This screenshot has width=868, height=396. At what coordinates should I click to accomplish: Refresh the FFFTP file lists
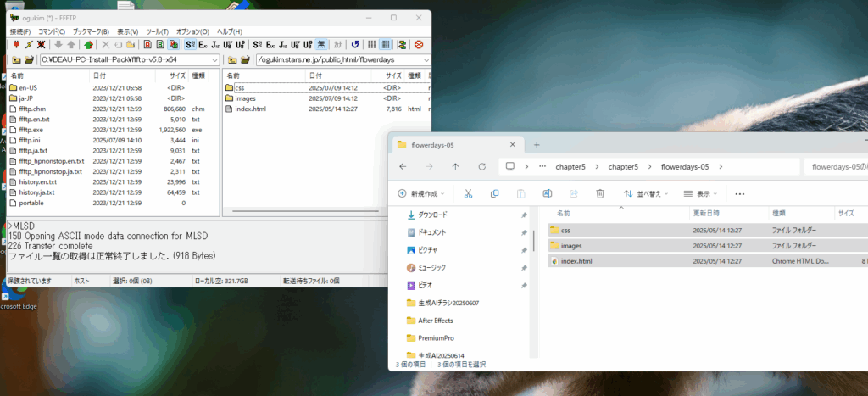click(x=354, y=44)
